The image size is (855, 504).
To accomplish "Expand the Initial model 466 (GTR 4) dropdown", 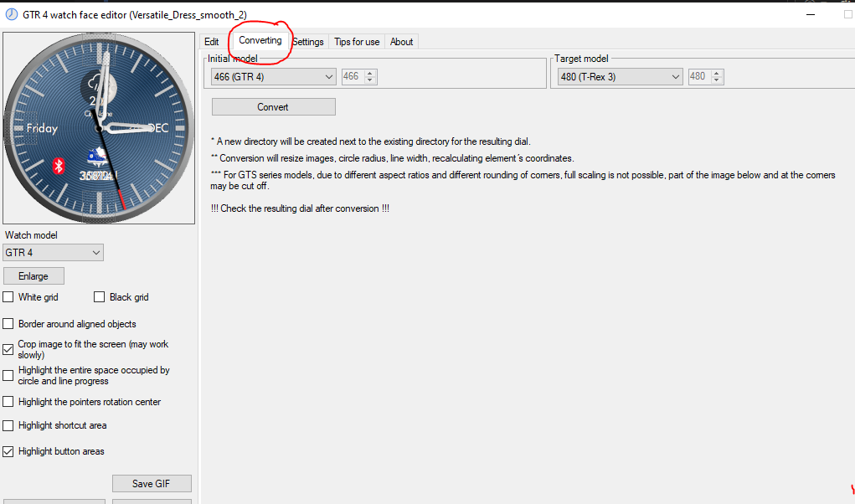I will click(x=273, y=77).
